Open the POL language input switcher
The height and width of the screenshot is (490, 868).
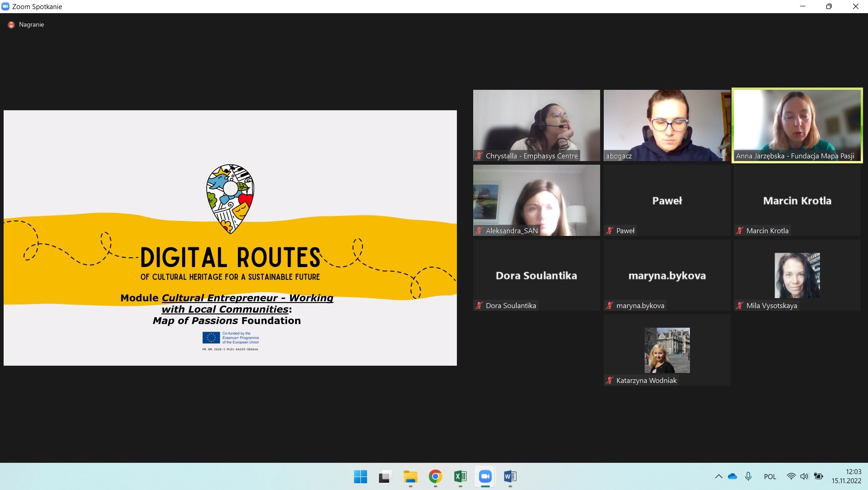click(770, 476)
